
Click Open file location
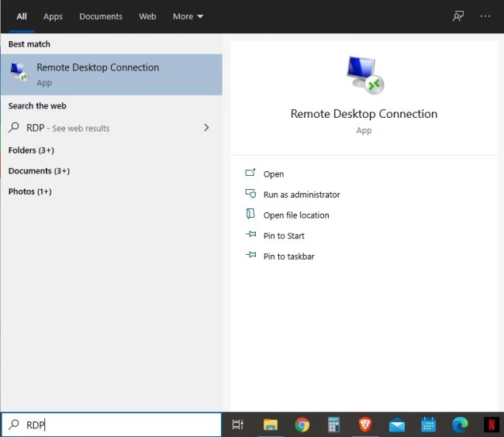(x=296, y=215)
